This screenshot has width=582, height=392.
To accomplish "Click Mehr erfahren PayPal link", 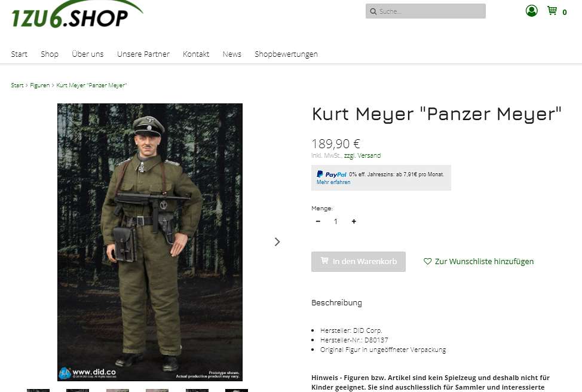I will [333, 182].
